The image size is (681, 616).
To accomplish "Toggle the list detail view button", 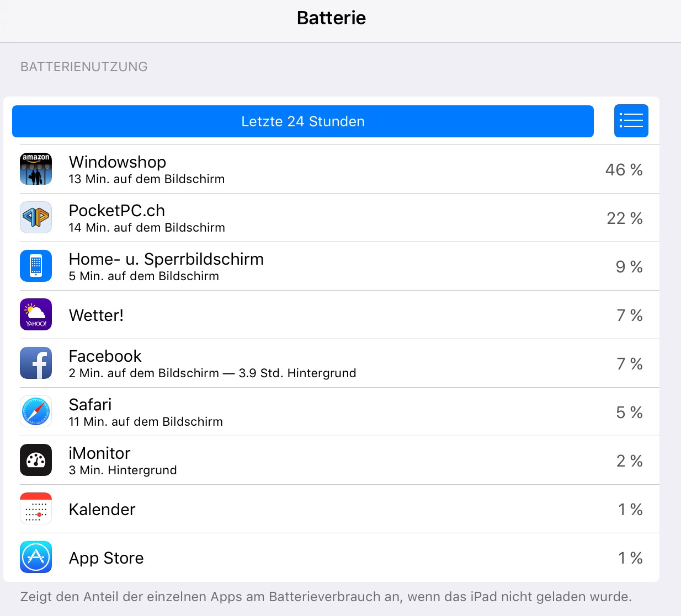I will pyautogui.click(x=631, y=121).
